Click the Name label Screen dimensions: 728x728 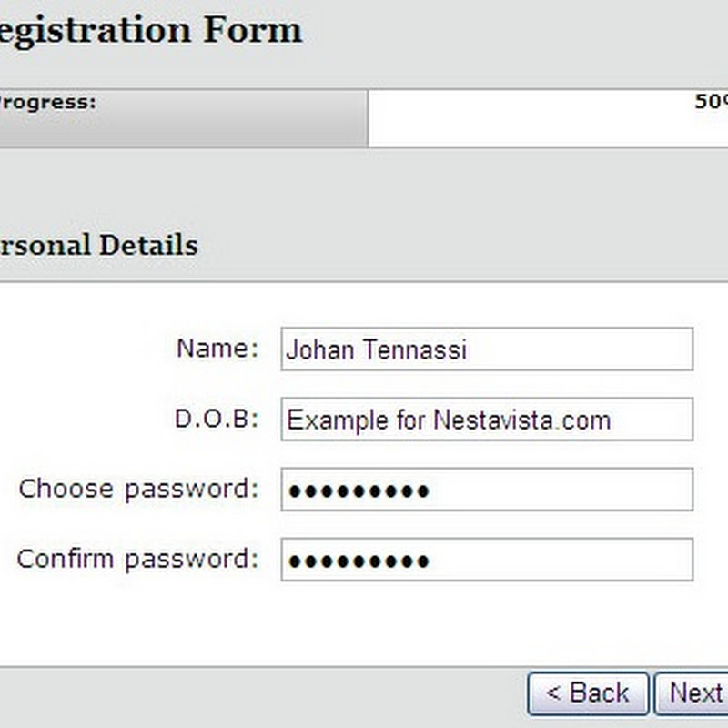tap(217, 349)
